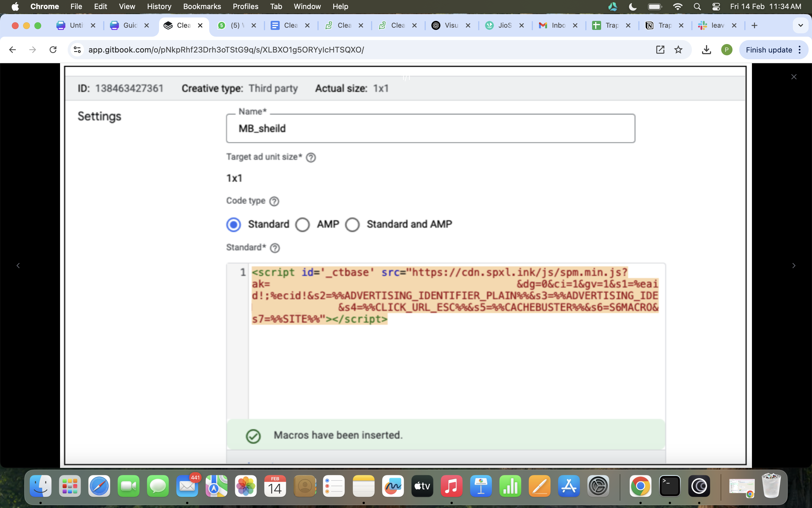The height and width of the screenshot is (508, 812).
Task: Open Keynote from the Dock
Action: (x=481, y=486)
